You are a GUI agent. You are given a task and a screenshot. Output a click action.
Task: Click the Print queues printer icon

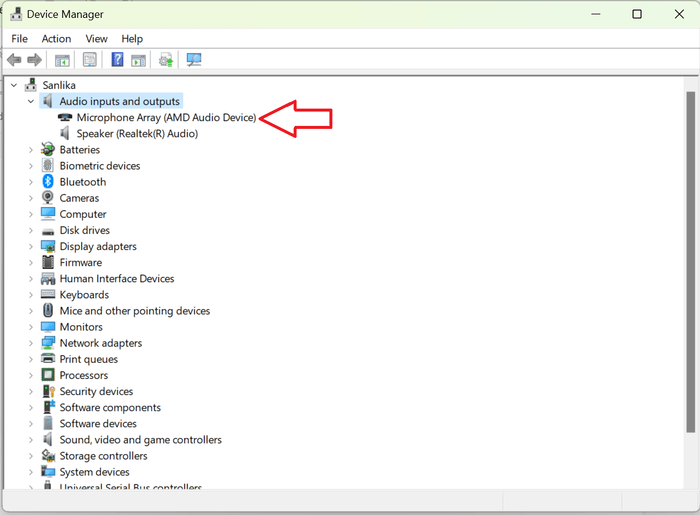[48, 359]
